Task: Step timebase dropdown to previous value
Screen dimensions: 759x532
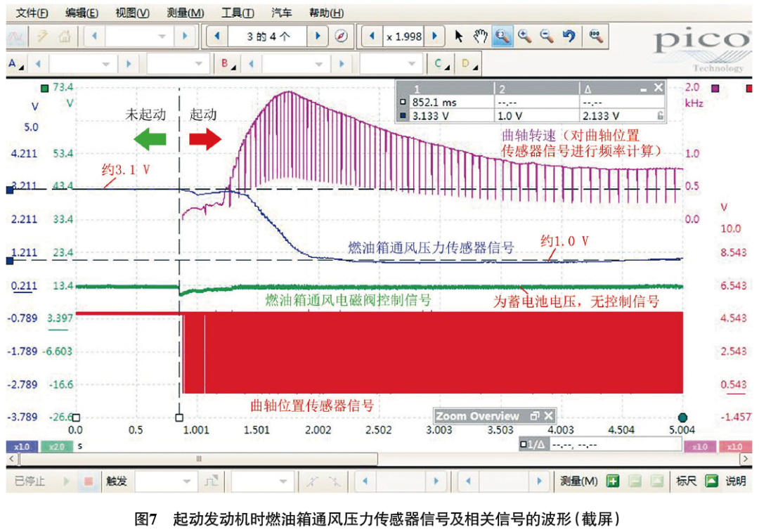Action: [x=94, y=36]
